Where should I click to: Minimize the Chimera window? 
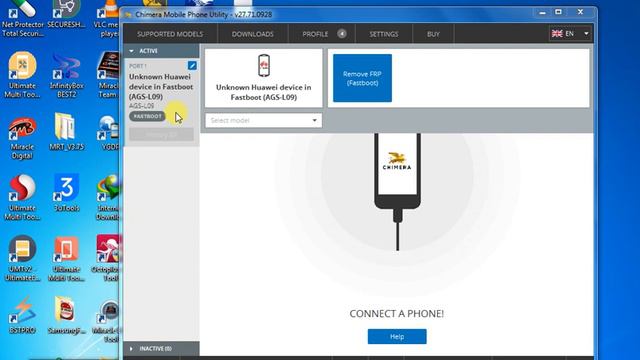tap(542, 13)
